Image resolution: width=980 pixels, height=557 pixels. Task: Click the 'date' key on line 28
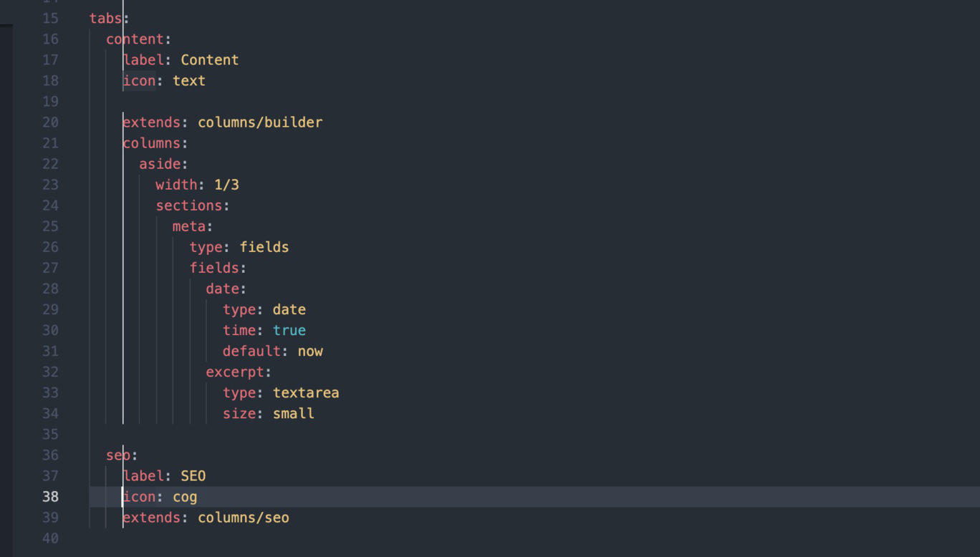click(x=223, y=288)
